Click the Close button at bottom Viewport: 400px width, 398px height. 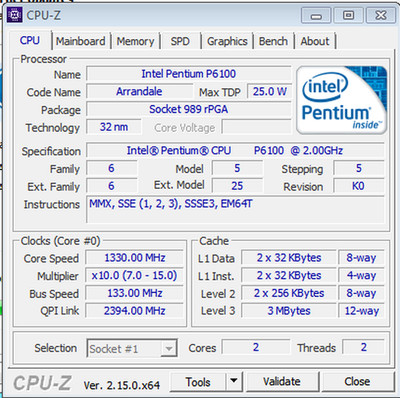pyautogui.click(x=357, y=382)
